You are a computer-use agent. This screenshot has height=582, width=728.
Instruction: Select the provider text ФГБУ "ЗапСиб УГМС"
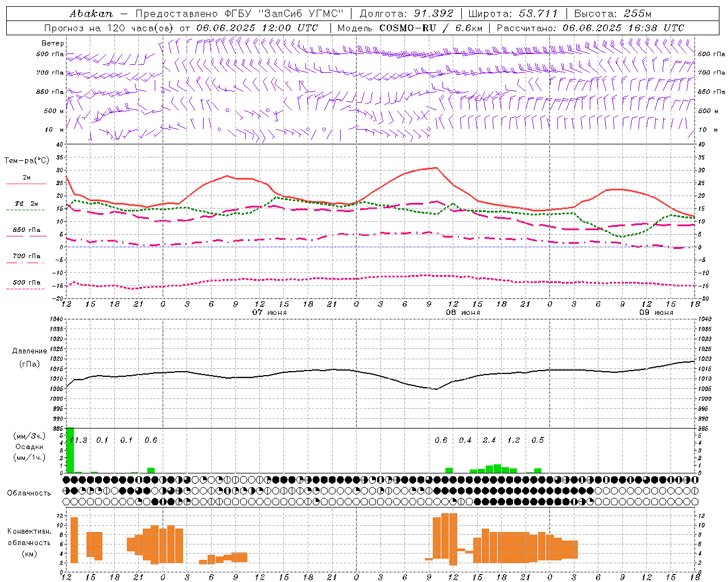(286, 14)
